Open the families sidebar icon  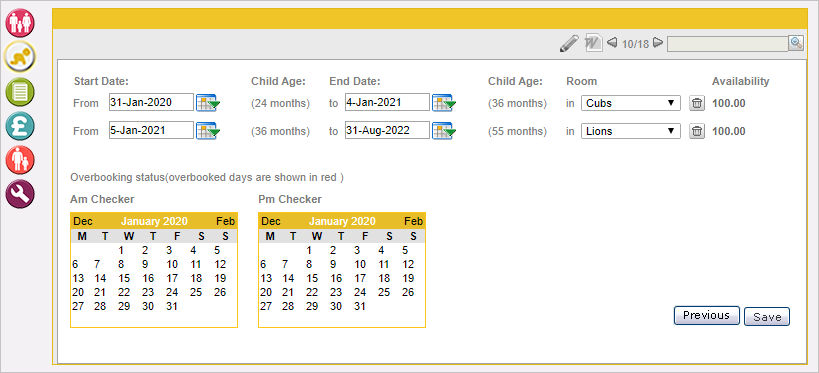coord(20,22)
